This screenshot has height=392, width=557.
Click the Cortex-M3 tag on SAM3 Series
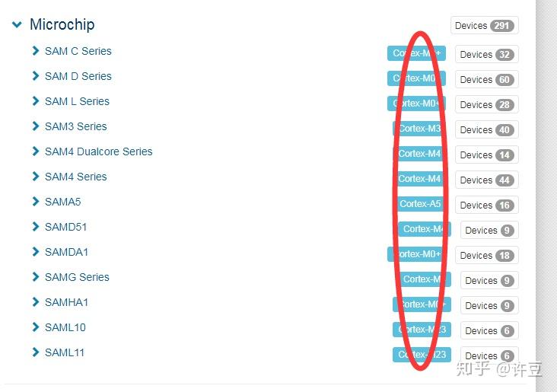419,129
